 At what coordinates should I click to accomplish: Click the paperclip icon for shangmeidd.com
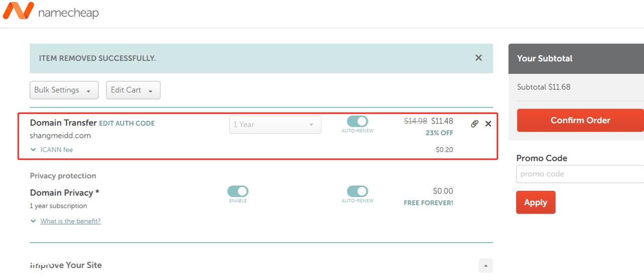click(474, 124)
